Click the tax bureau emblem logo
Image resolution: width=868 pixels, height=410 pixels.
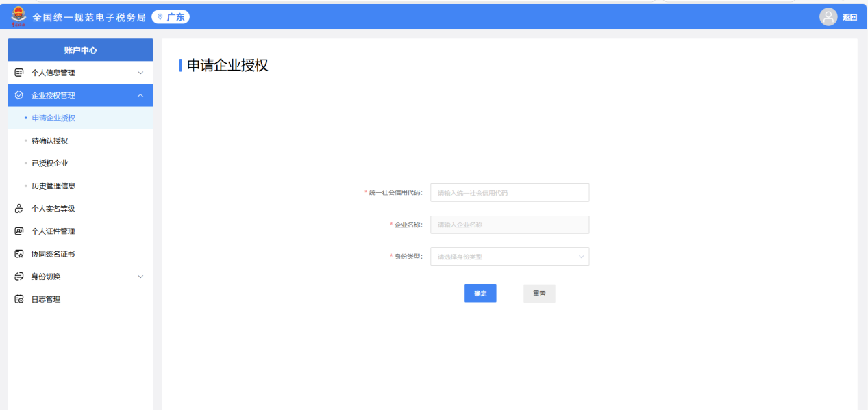point(18,17)
